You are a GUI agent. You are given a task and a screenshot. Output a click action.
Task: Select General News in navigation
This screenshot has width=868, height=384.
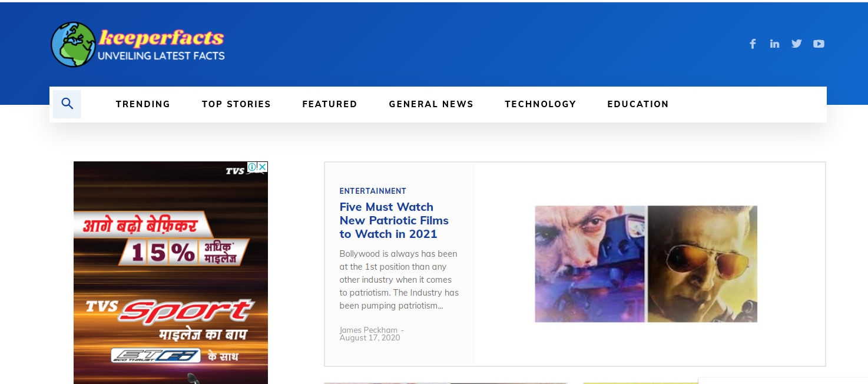431,104
